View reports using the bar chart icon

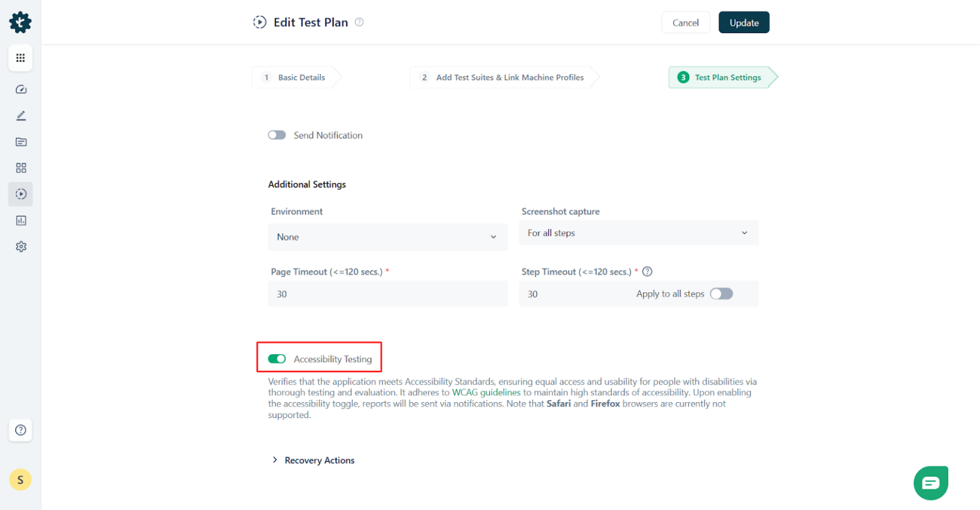coord(20,220)
